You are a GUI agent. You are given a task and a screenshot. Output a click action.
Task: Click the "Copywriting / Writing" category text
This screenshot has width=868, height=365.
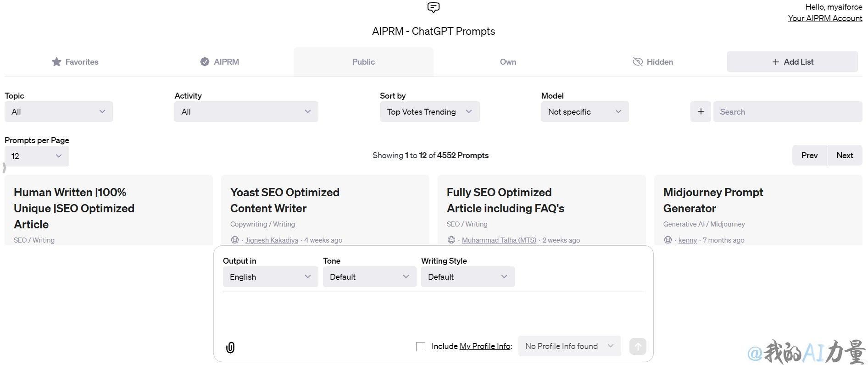click(262, 224)
